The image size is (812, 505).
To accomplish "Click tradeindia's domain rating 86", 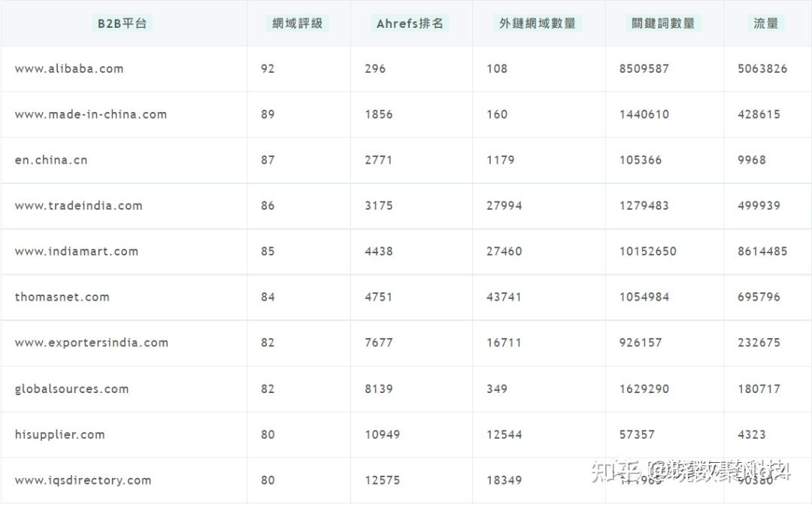I will [x=268, y=205].
